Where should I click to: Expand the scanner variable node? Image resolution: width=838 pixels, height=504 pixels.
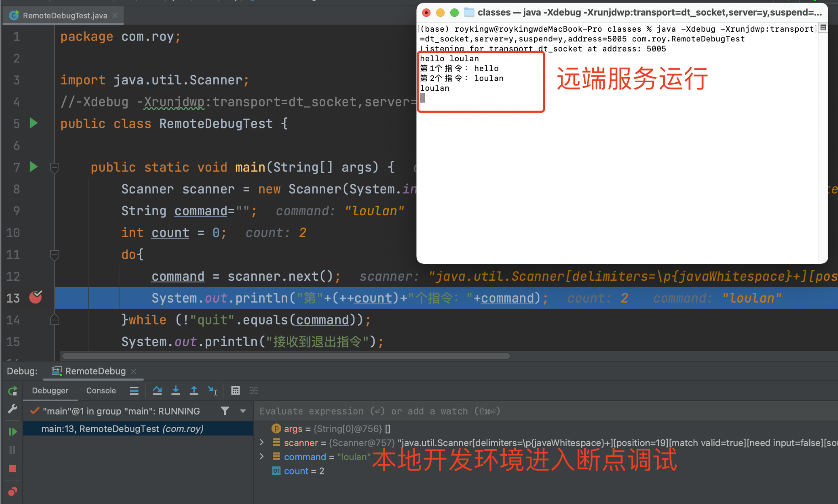point(262,442)
